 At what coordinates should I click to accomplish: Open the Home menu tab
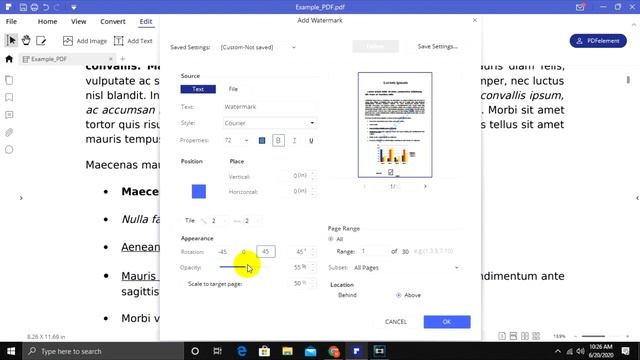pyautogui.click(x=47, y=22)
